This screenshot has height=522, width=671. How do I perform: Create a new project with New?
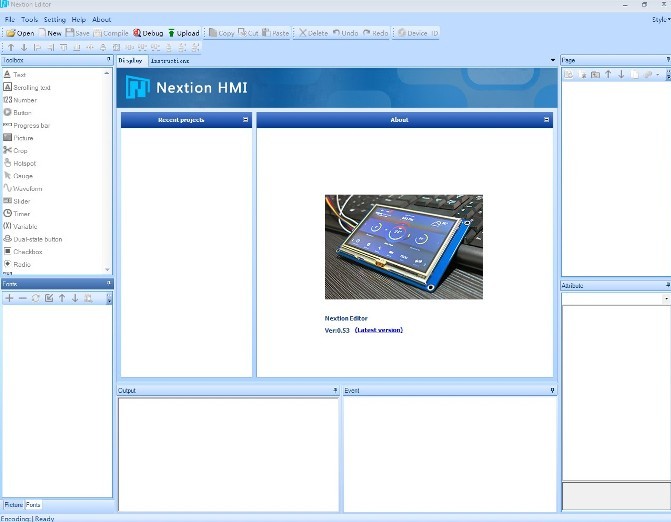click(x=50, y=33)
